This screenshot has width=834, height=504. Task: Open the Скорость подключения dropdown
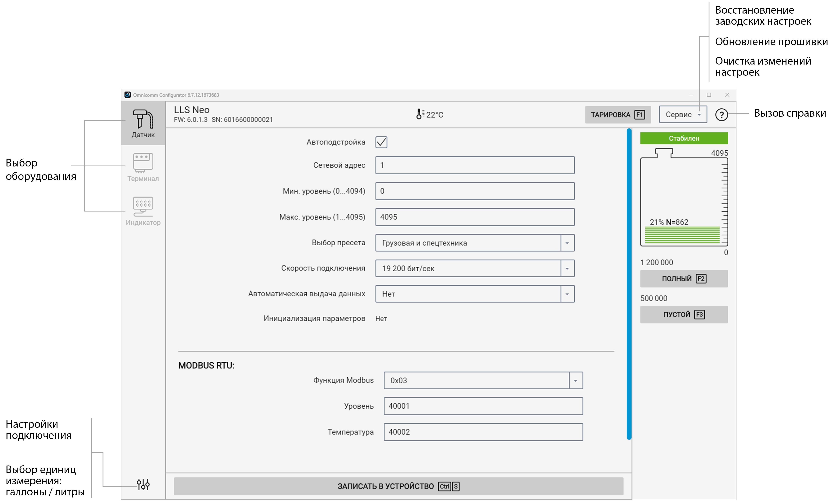click(x=567, y=268)
